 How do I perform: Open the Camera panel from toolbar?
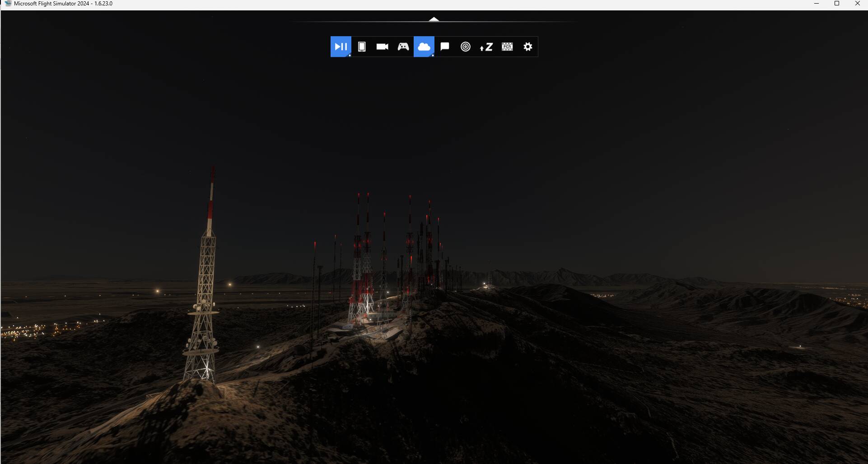click(382, 47)
